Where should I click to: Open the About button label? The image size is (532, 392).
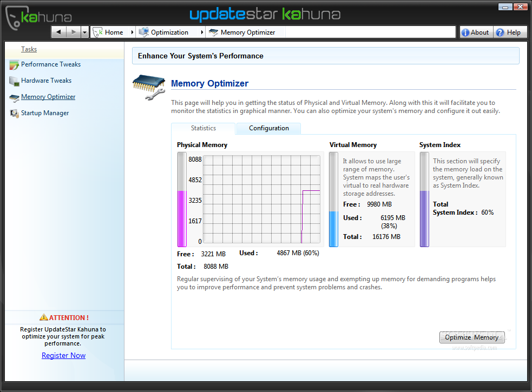tap(480, 32)
